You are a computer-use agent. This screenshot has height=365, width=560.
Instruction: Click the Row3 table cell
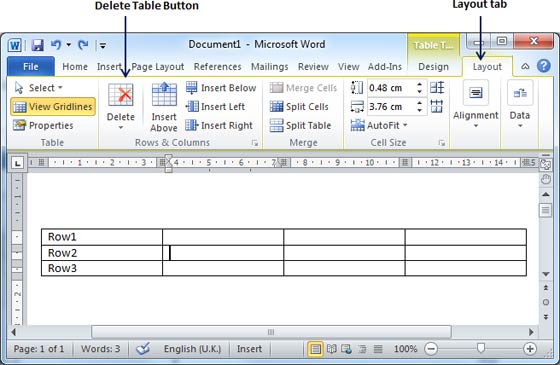click(x=102, y=268)
